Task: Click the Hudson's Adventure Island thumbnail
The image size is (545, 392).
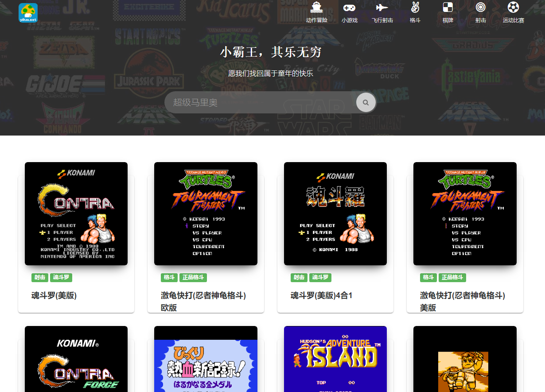Action: (335, 359)
